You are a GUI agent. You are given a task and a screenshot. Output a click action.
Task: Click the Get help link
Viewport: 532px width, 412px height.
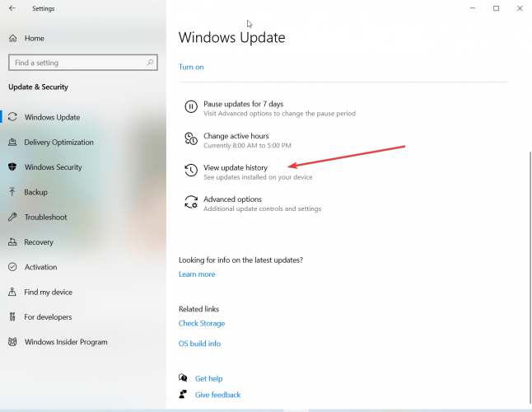coord(208,378)
